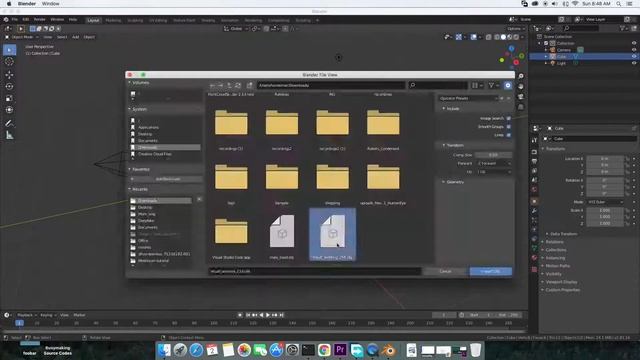
Task: Select the Scale tool
Action: (9, 98)
